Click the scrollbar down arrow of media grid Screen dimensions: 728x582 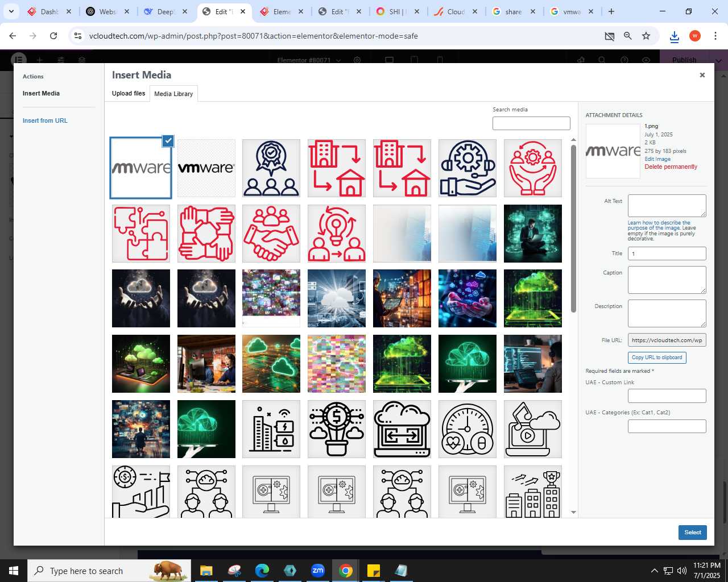tap(573, 512)
